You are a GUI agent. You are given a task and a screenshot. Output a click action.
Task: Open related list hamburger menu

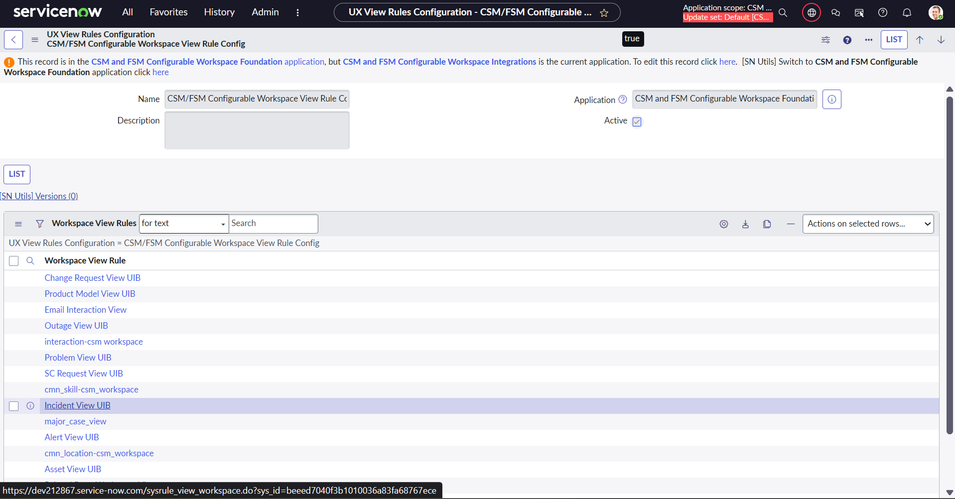18,224
